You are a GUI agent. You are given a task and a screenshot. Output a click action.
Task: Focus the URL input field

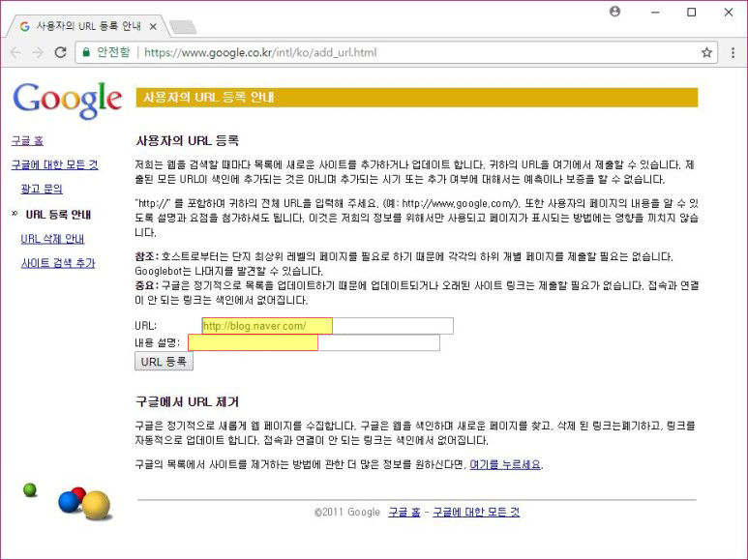point(328,326)
